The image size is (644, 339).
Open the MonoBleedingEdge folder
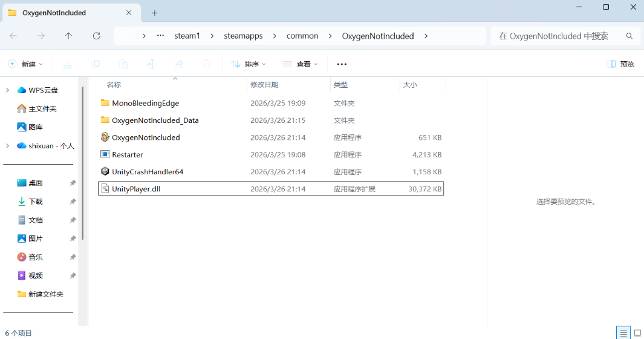click(x=145, y=104)
